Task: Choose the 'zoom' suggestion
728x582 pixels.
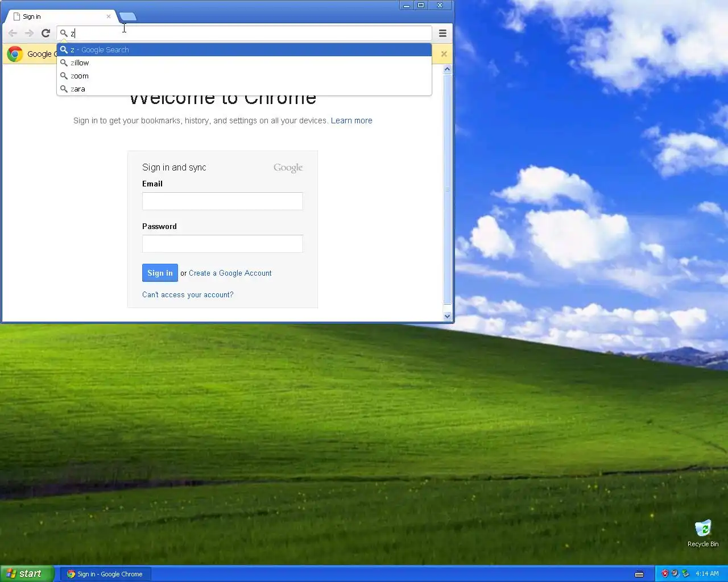Action: pyautogui.click(x=245, y=76)
